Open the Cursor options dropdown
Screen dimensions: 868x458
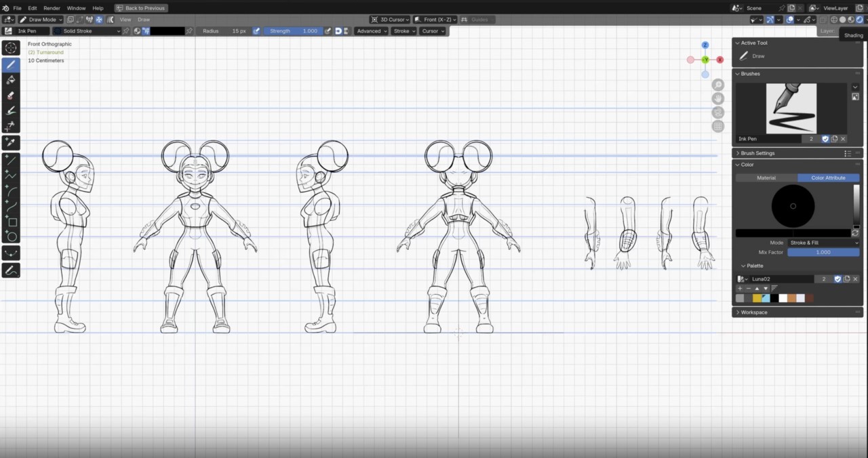pos(433,31)
